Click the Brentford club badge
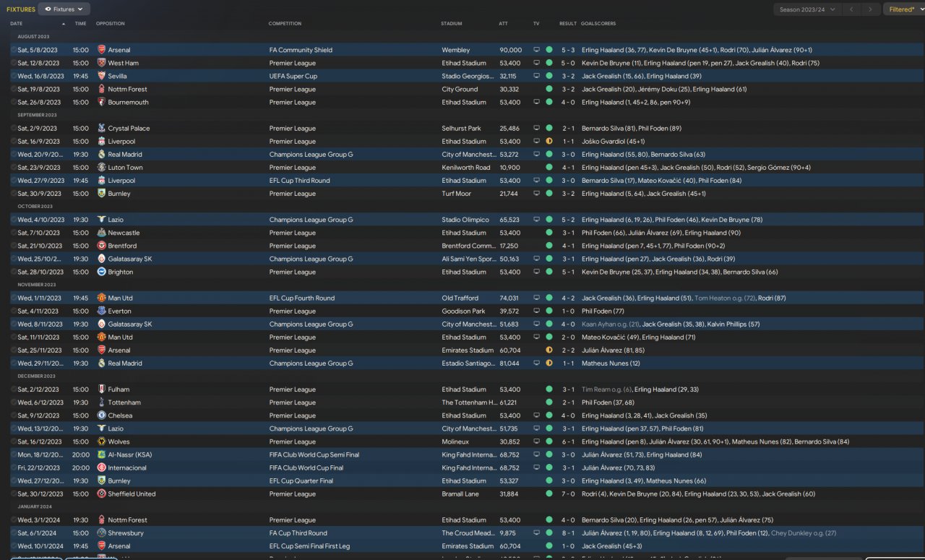The image size is (925, 560). coord(102,246)
